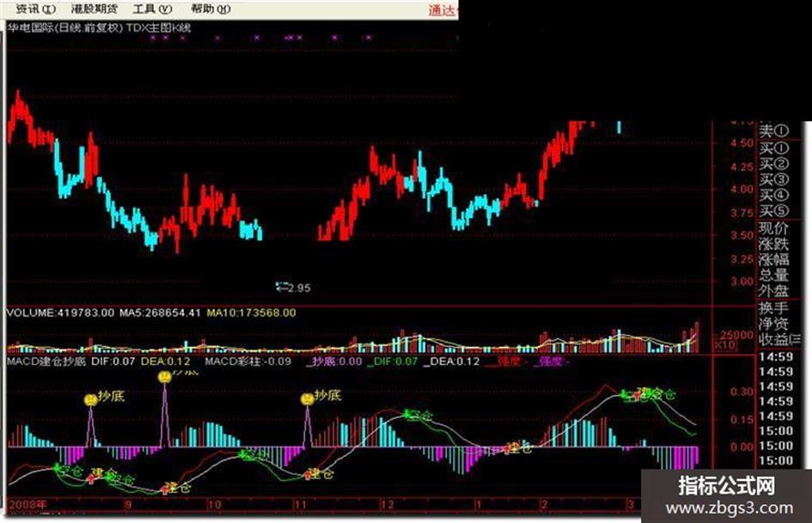Select the 买② bid row

click(773, 164)
